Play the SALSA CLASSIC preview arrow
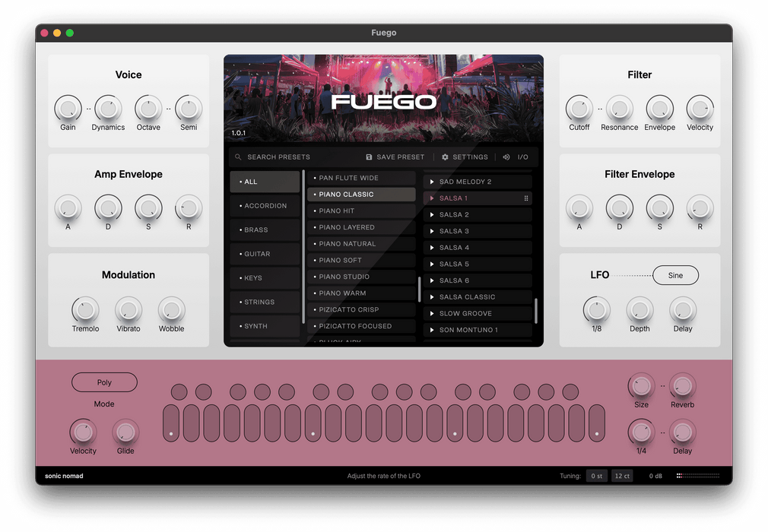The image size is (768, 532). click(431, 297)
